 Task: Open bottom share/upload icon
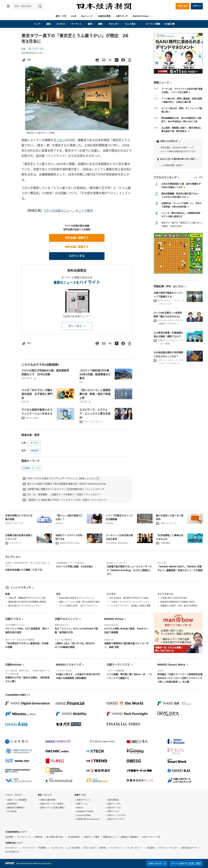[x=130, y=343]
